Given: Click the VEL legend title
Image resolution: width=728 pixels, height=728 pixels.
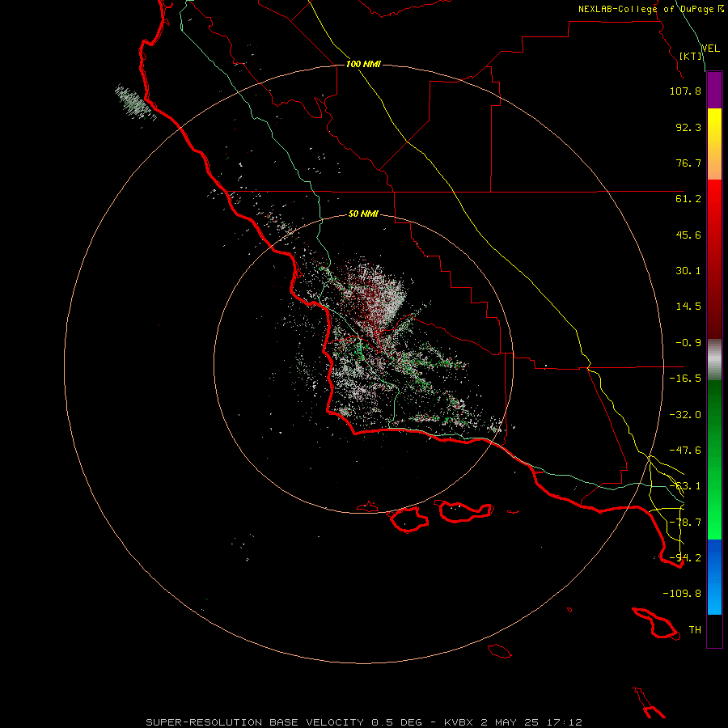Looking at the screenshot, I should click(710, 49).
